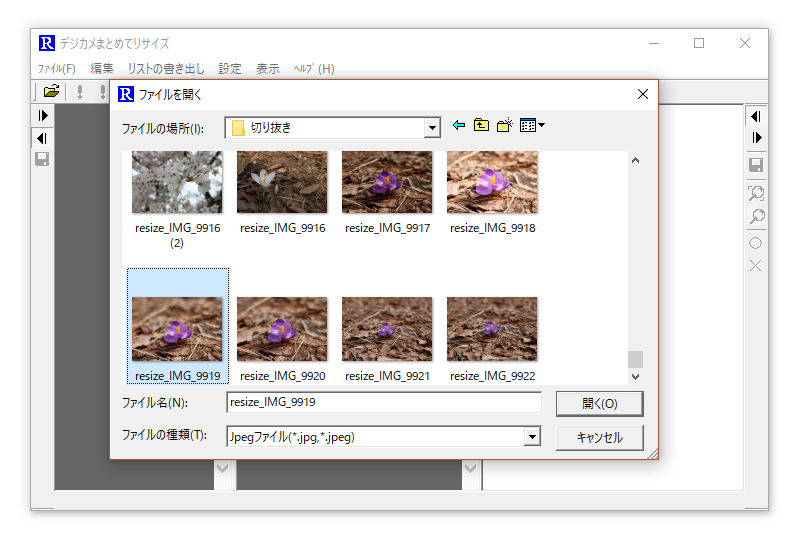
Task: Click the file list scroll up arrow
Action: 635,160
